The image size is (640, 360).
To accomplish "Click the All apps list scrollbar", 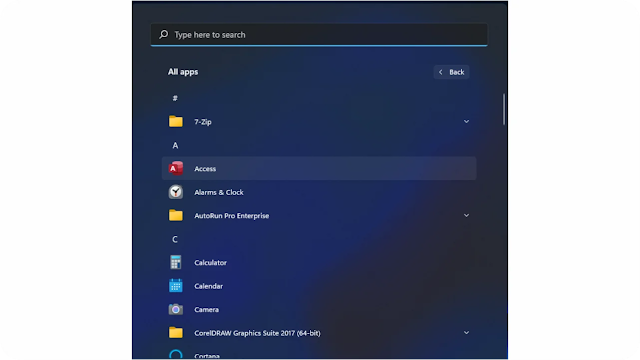I will point(504,109).
